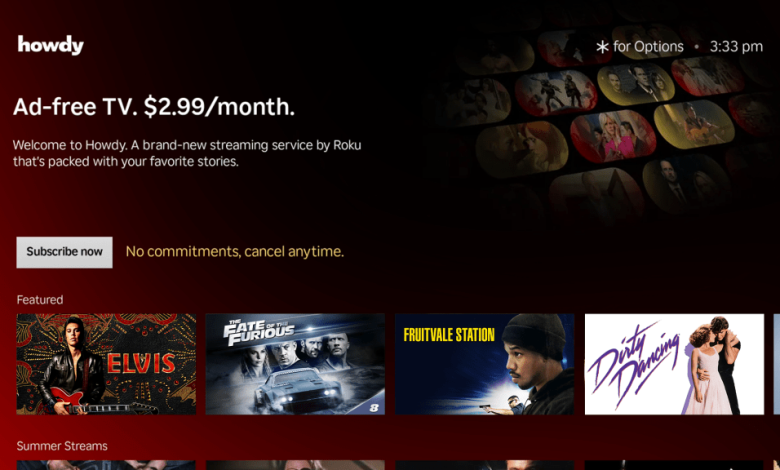The image size is (780, 470).
Task: Click the asterisk Options icon
Action: tap(602, 47)
